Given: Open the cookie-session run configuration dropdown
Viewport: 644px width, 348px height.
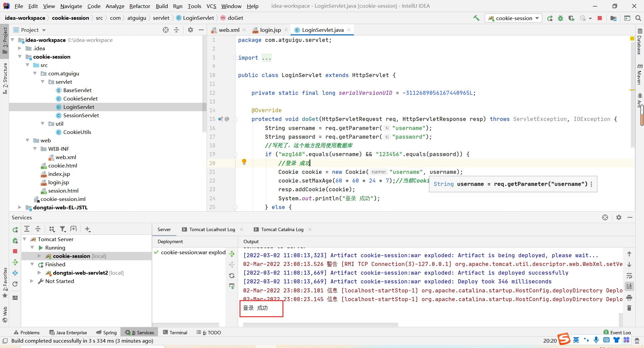Looking at the screenshot, I should 514,18.
